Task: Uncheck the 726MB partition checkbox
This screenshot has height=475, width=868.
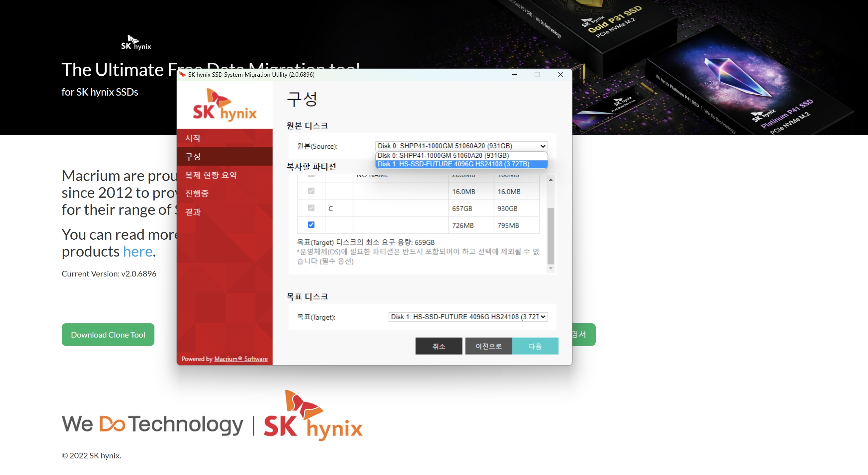Action: pos(311,225)
